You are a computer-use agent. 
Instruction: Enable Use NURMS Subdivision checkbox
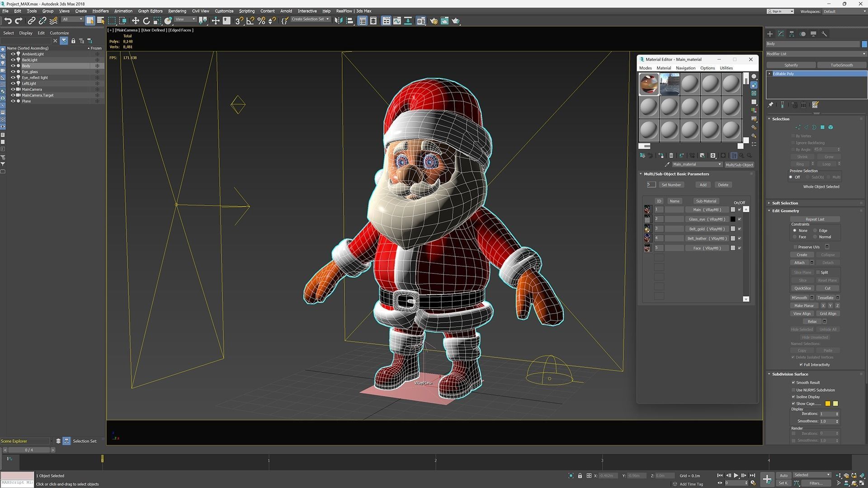[793, 390]
